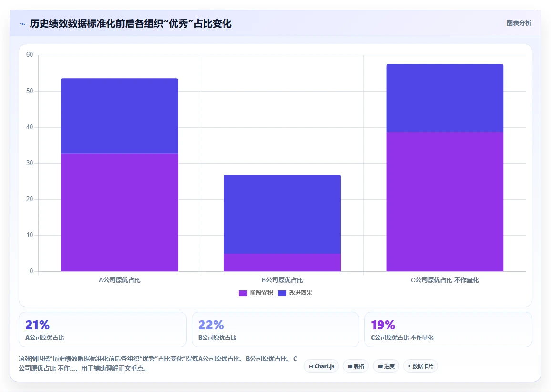
Task: Click the B公司原优占比 x-axis label
Action: pyautogui.click(x=282, y=280)
